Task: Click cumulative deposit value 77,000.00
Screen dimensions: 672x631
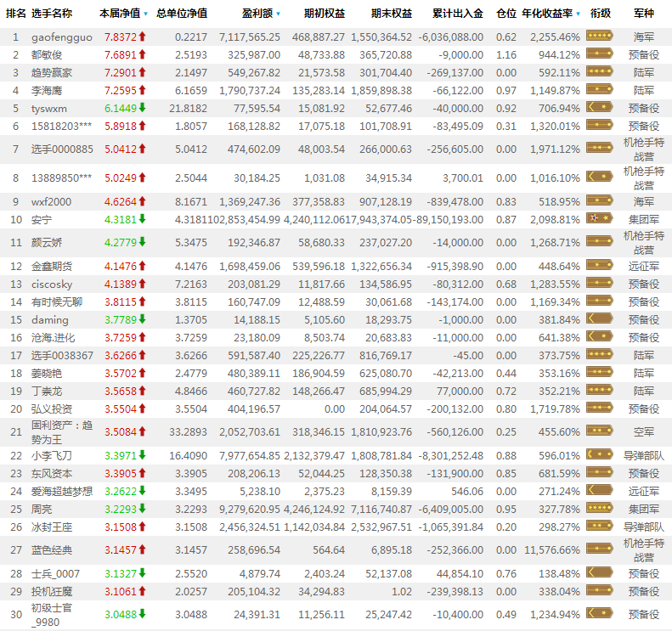Action: click(x=460, y=392)
